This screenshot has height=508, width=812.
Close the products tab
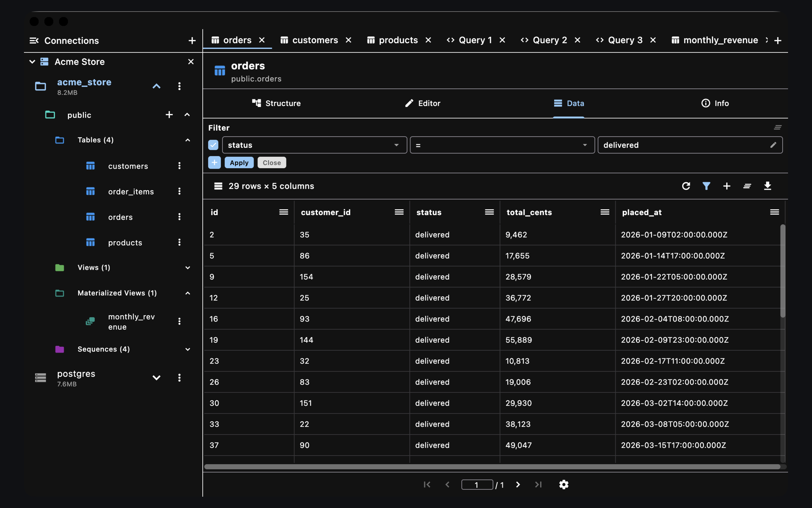(x=428, y=40)
